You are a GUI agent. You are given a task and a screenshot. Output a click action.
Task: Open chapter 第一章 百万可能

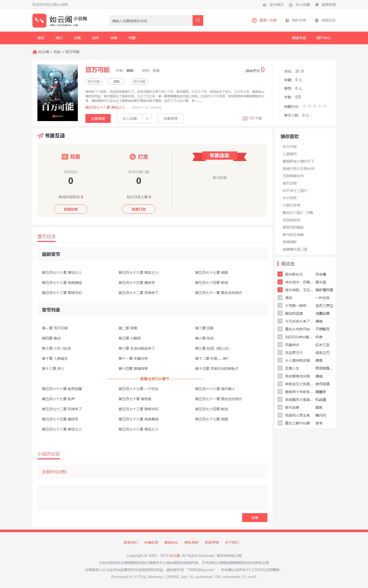point(55,328)
